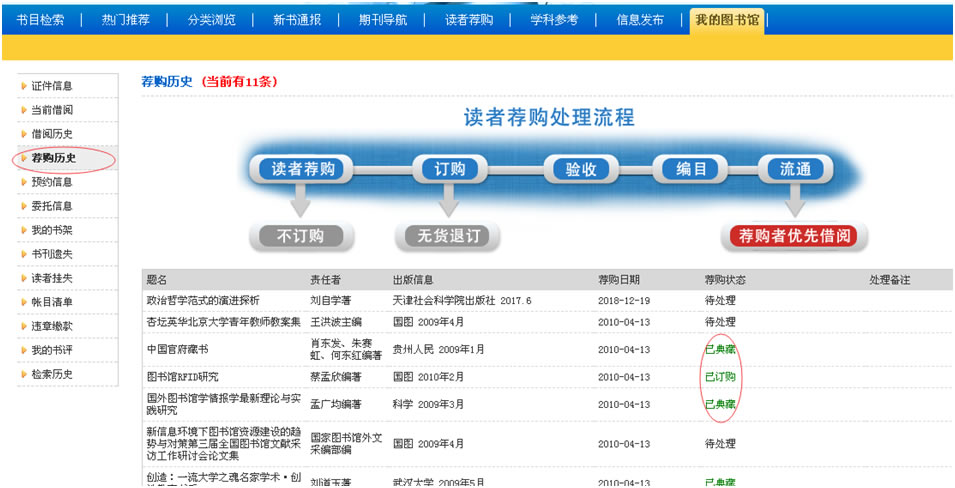Click the arrow icon beside 我的书架
955x488 pixels.
[x=24, y=230]
